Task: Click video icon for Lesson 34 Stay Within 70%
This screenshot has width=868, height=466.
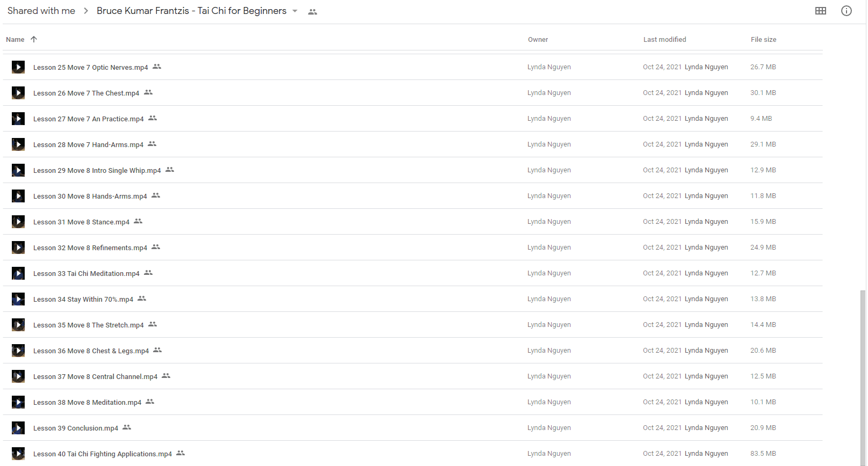Action: point(18,299)
